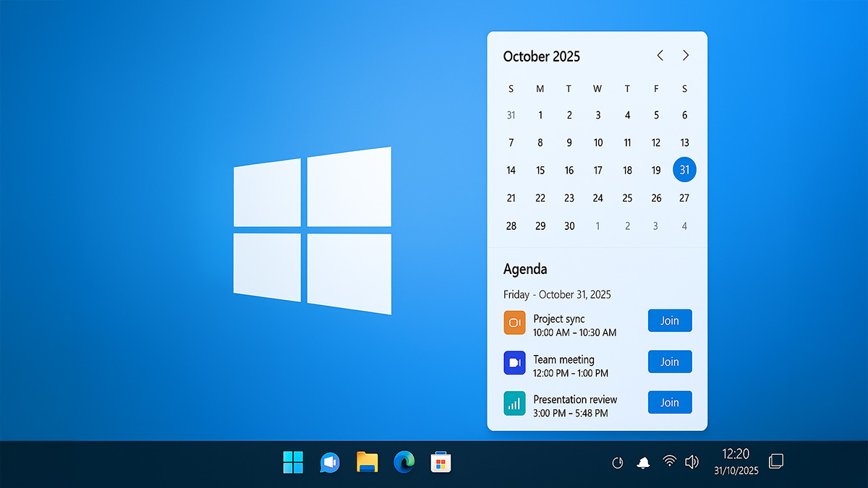The image size is (868, 488).
Task: Open the Start menu from the taskbar
Action: click(x=293, y=461)
